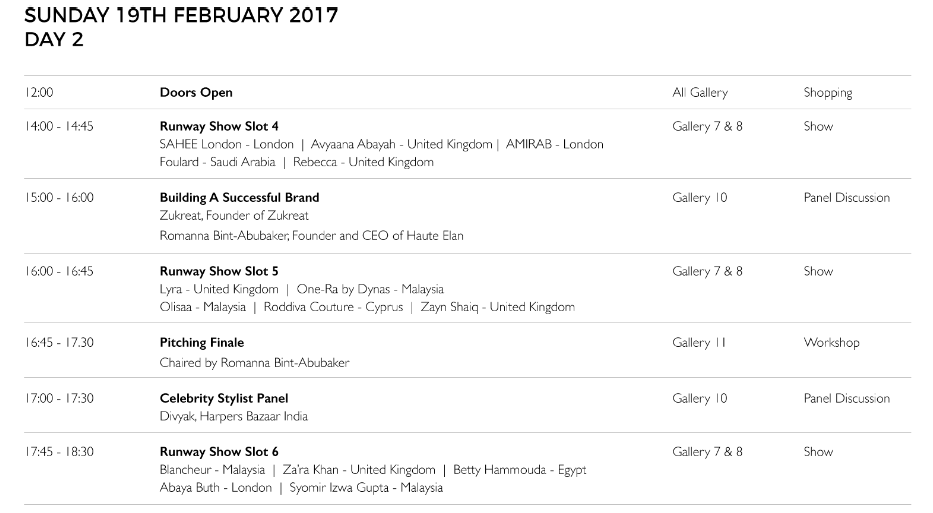Image resolution: width=933 pixels, height=513 pixels.
Task: Click the Runway Show Slot 4 title
Action: [219, 126]
